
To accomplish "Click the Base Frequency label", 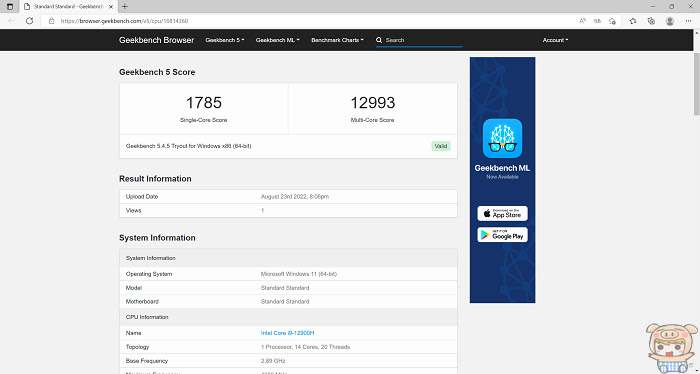I will [148, 361].
